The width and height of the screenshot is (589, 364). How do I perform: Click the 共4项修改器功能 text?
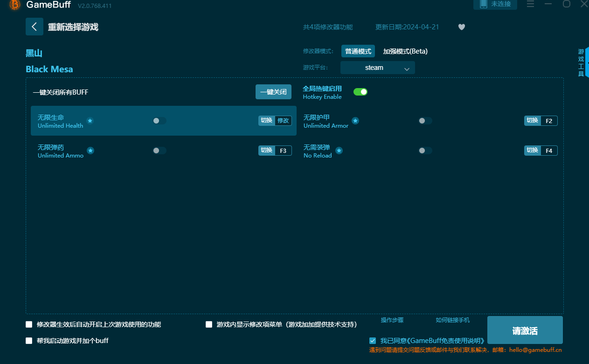tap(328, 27)
